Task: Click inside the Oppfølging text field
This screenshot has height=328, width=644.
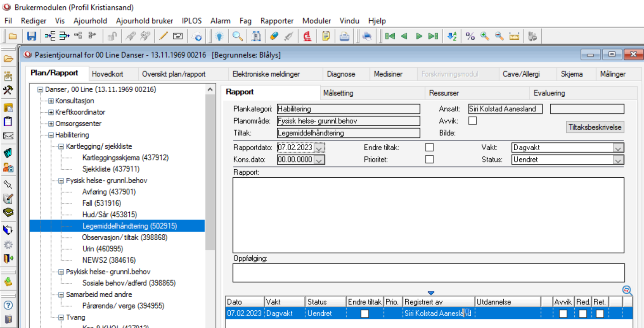Action: pyautogui.click(x=428, y=273)
